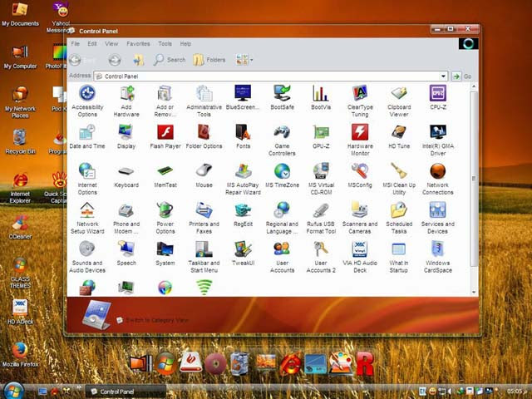The image size is (532, 399).
Task: Expand the Views dropdown arrow
Action: [x=251, y=60]
